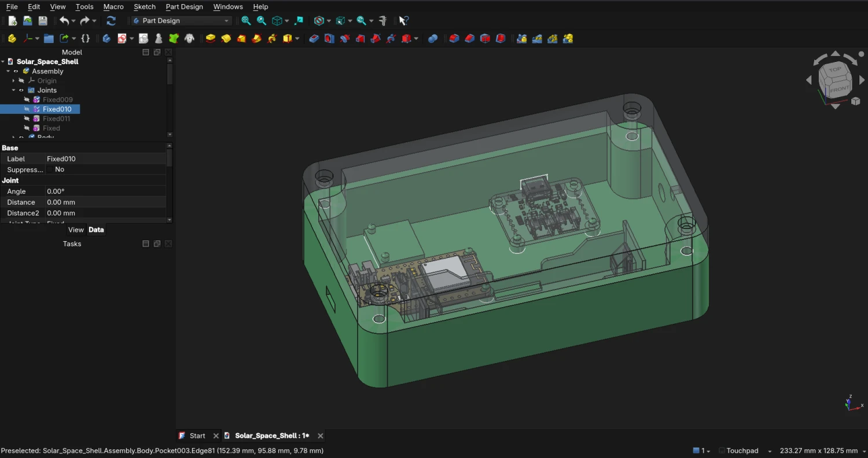This screenshot has width=868, height=458.
Task: Open the Macro menu
Action: click(113, 7)
